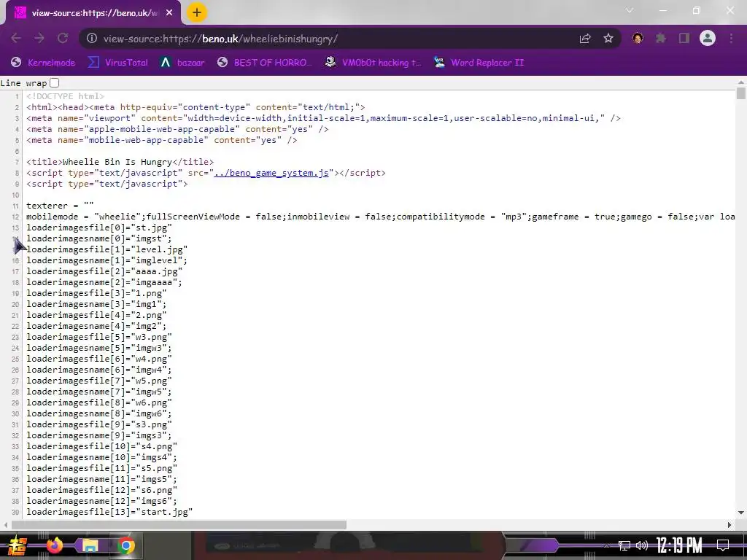Click the loaderimagesfile[0]="st.jpg" line
Viewport: 747px width, 560px height.
pyautogui.click(x=99, y=227)
